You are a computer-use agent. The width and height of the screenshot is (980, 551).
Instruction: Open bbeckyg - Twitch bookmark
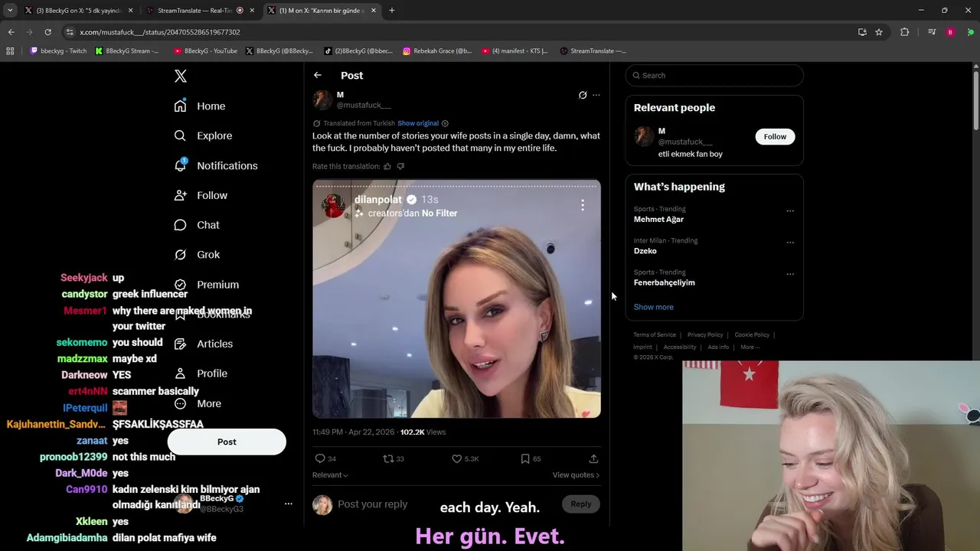point(58,51)
